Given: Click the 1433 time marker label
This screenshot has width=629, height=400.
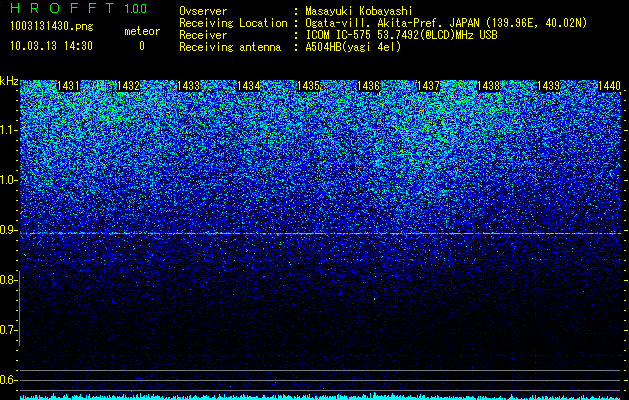Looking at the screenshot, I should 189,86.
